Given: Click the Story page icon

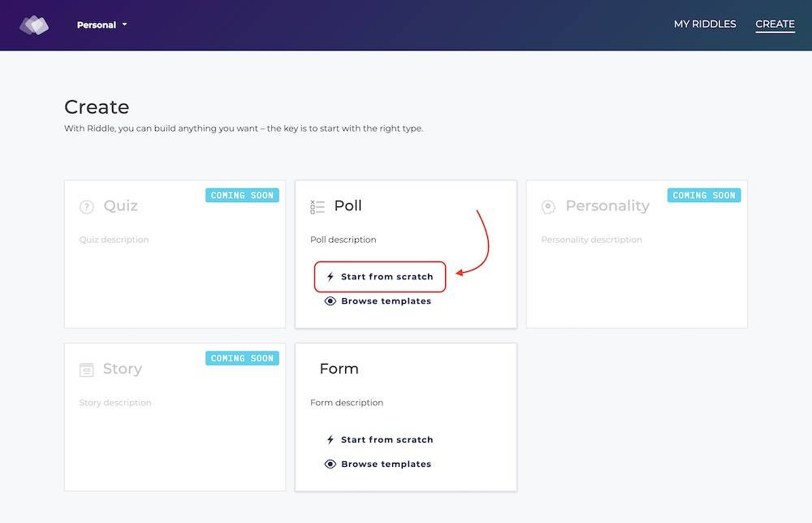Looking at the screenshot, I should tap(87, 370).
